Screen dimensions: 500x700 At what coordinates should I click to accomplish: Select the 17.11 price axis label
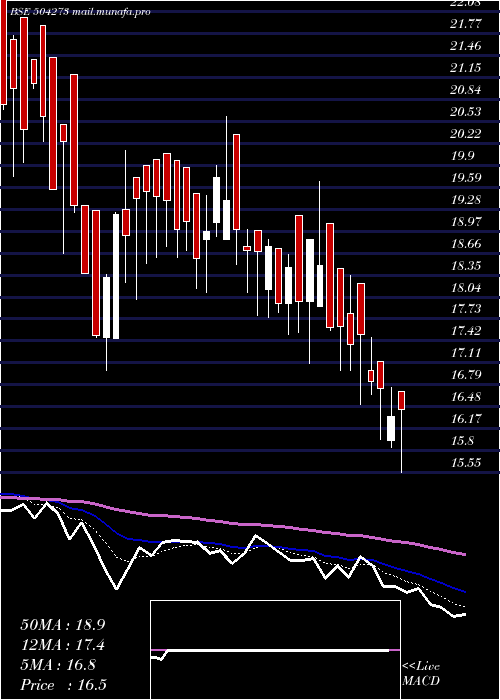pos(466,353)
